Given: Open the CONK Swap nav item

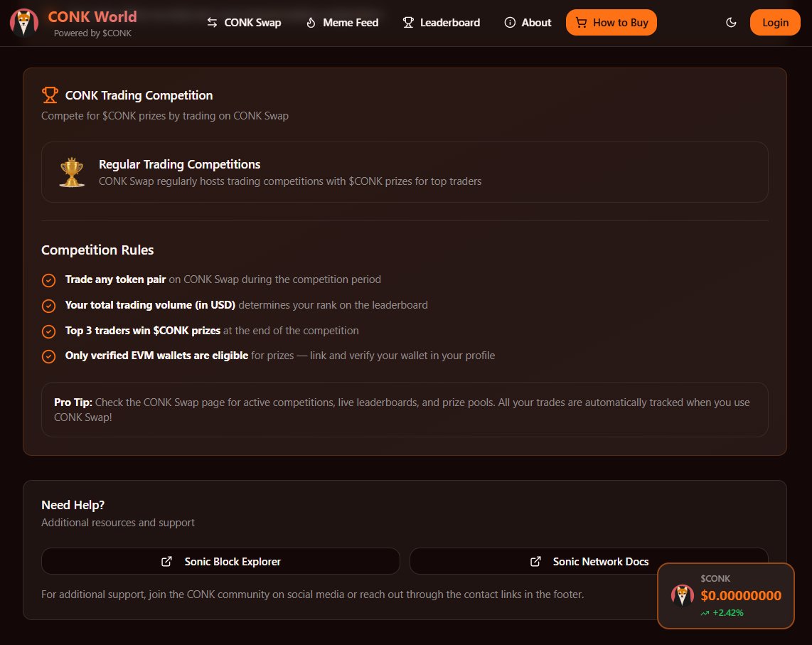Looking at the screenshot, I should (243, 23).
